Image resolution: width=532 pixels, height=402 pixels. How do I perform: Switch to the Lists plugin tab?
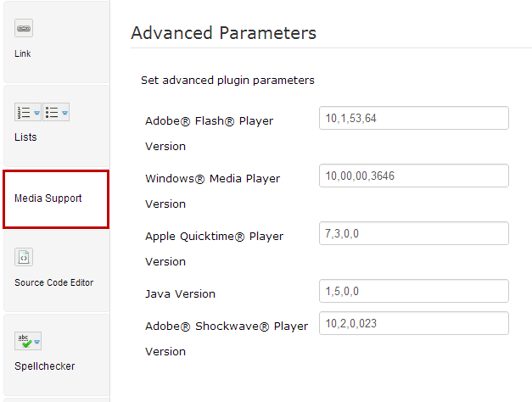(x=25, y=137)
